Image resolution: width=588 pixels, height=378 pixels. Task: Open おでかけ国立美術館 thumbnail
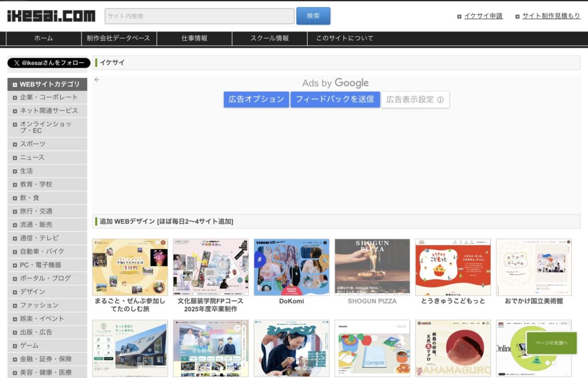coord(533,267)
